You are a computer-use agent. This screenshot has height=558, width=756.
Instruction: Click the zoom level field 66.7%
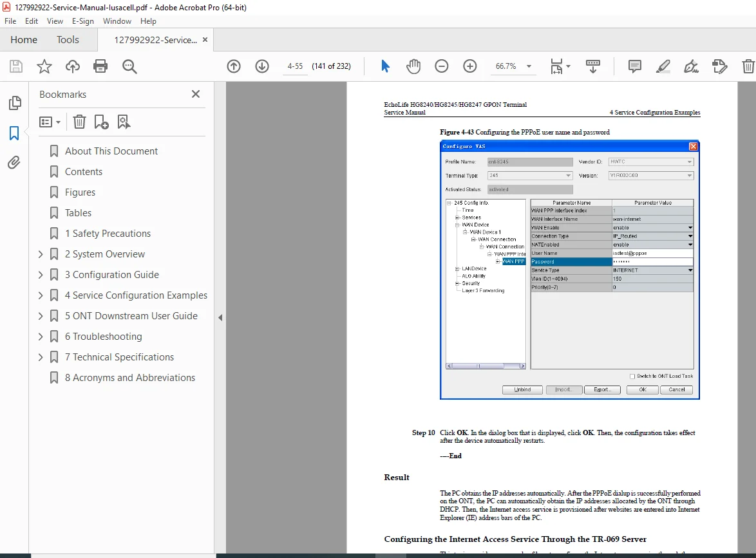[x=506, y=66]
